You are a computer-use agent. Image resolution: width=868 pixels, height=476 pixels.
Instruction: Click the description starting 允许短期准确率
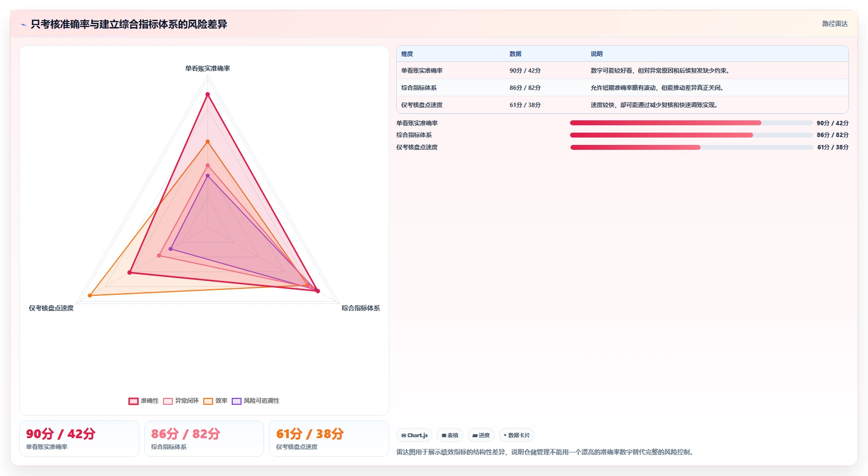click(x=658, y=88)
